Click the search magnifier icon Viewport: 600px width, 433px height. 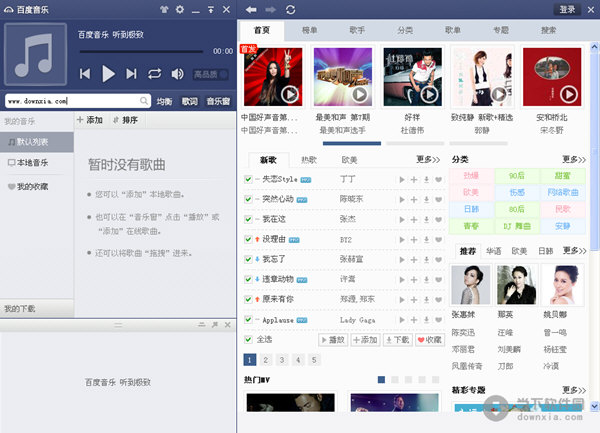point(143,101)
